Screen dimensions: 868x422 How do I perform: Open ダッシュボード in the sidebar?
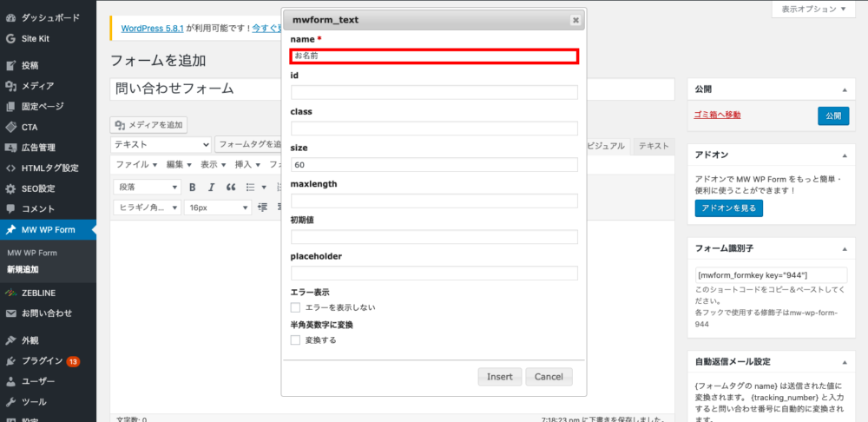point(49,17)
